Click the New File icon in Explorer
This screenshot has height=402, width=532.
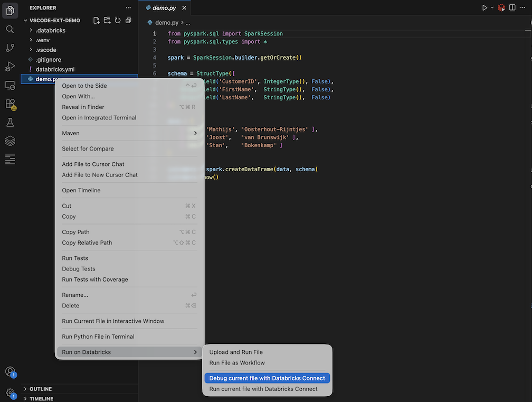97,21
